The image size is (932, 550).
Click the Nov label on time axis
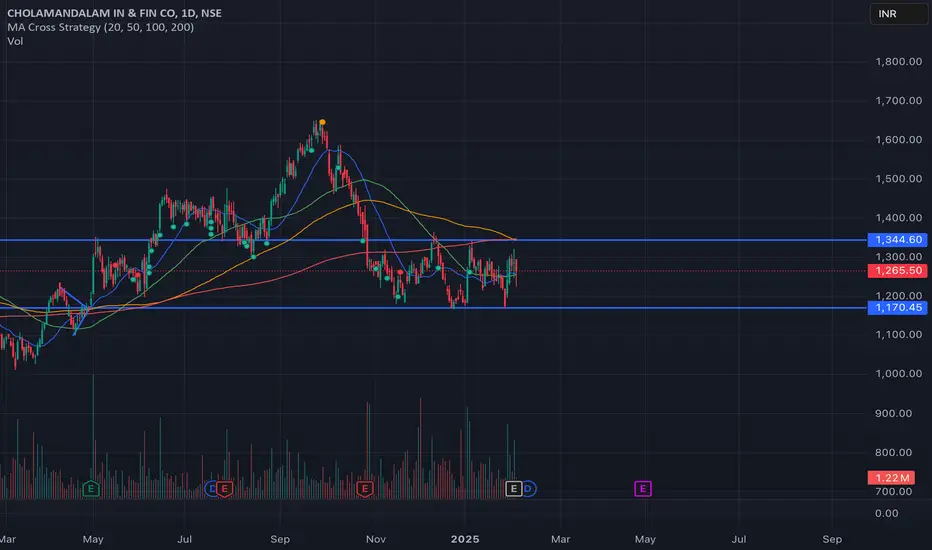pyautogui.click(x=376, y=539)
